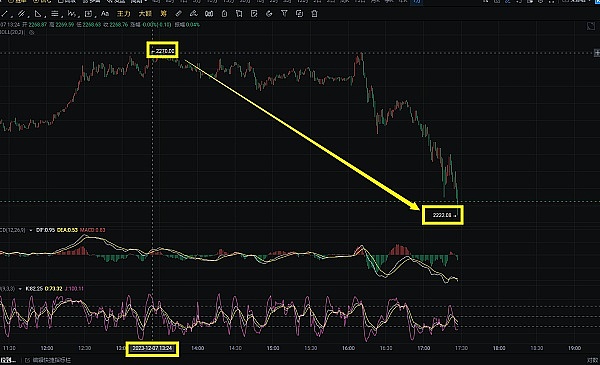Expand the MACD(12,26,9) indicator dropdown arrow

[31, 230]
